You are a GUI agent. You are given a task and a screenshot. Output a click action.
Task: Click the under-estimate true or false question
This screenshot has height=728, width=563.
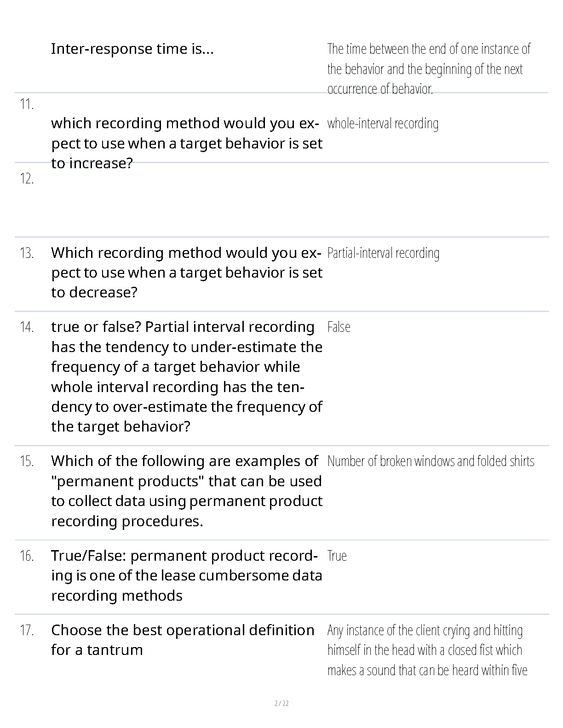click(x=186, y=376)
